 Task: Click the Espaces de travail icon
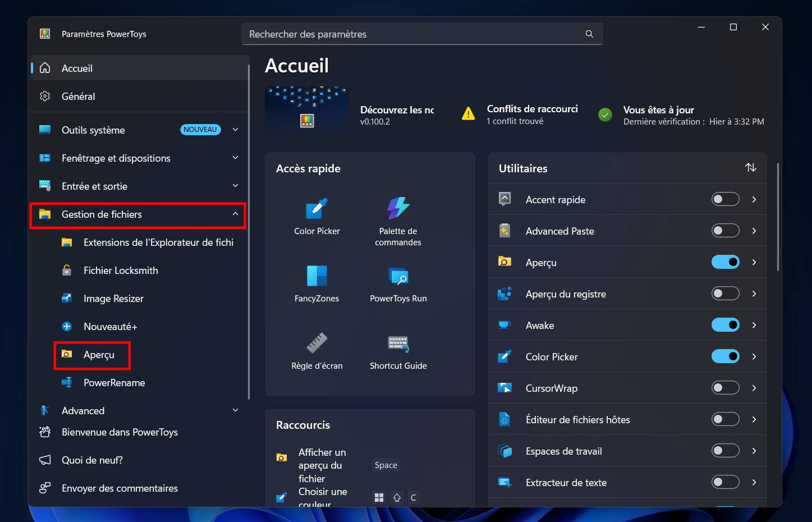pos(504,451)
